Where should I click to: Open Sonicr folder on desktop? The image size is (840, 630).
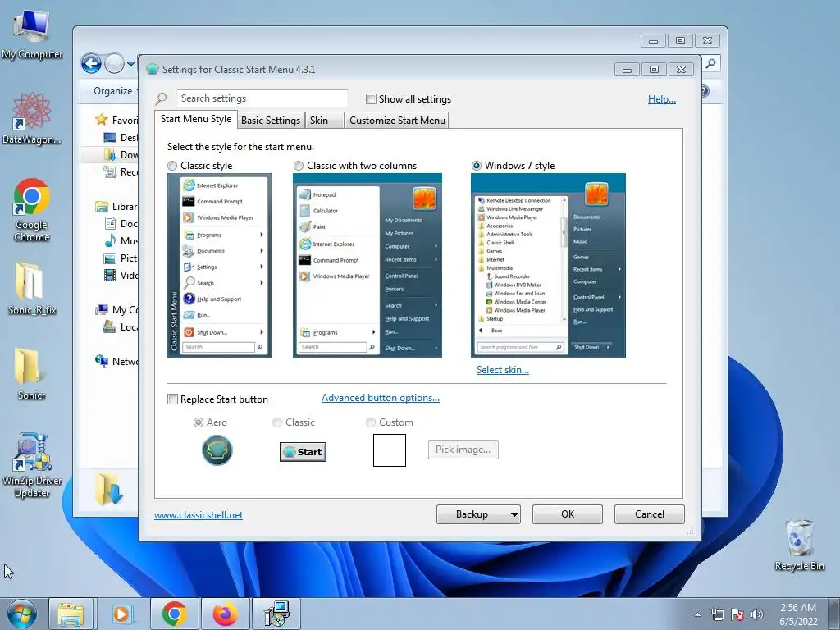[x=31, y=373]
